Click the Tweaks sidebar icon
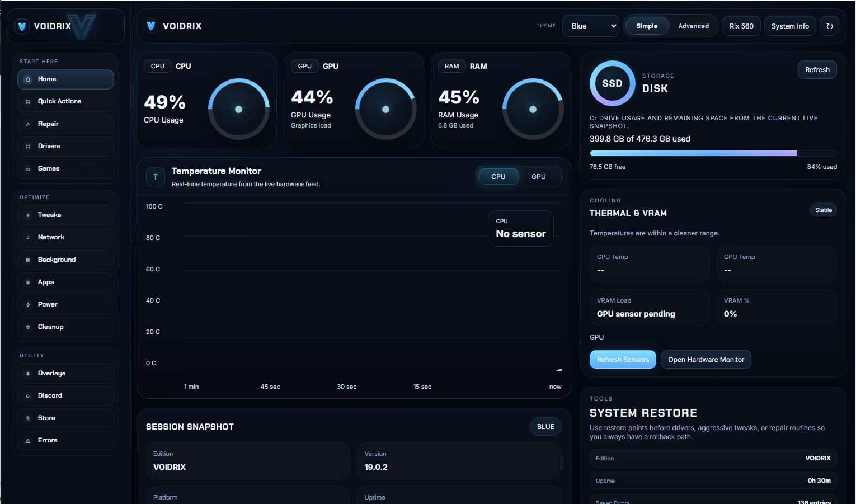 pyautogui.click(x=28, y=215)
